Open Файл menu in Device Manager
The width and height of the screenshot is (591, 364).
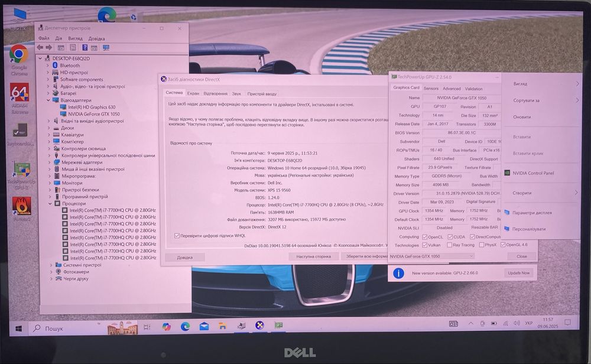click(44, 38)
